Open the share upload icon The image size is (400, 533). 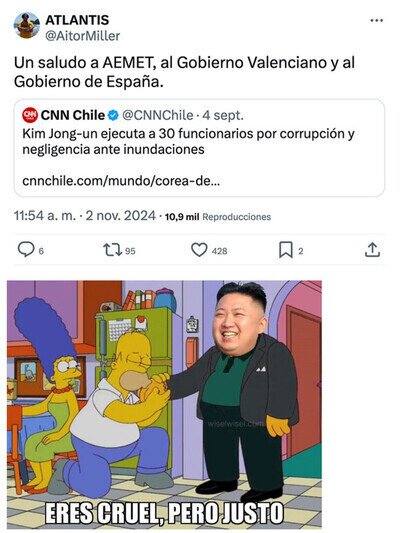coord(372,250)
